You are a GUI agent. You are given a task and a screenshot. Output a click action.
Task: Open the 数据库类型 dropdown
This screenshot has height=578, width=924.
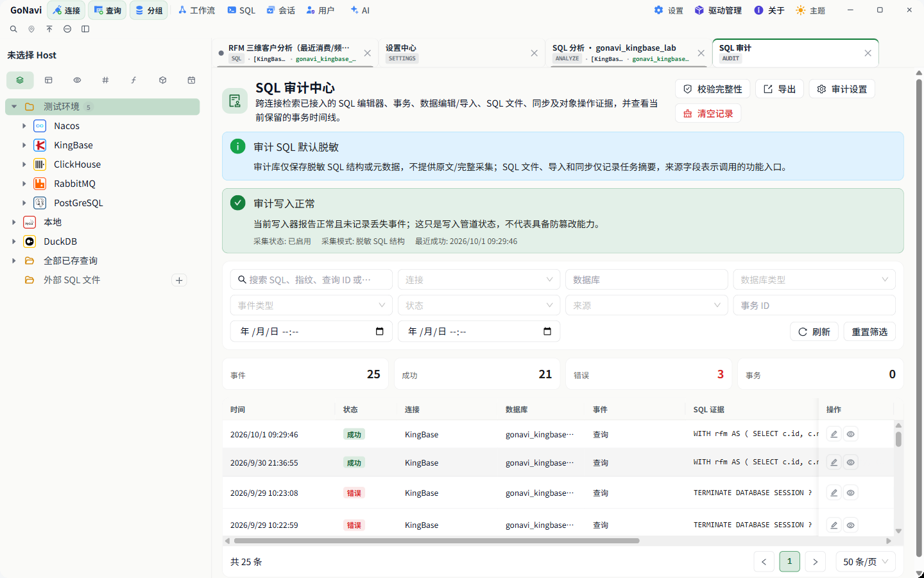[x=814, y=279]
